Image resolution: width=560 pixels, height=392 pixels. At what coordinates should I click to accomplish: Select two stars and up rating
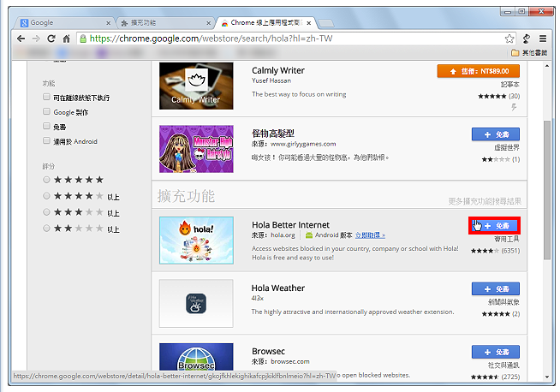coord(46,229)
